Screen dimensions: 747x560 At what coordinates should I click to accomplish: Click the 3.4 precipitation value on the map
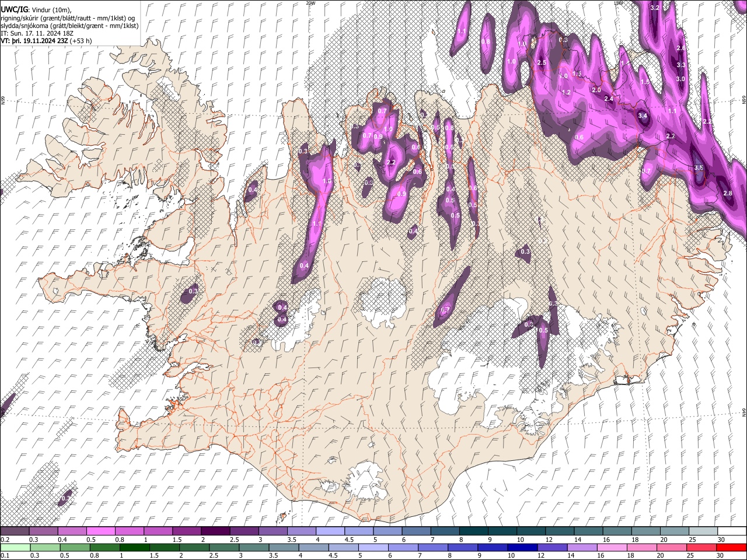pyautogui.click(x=643, y=116)
